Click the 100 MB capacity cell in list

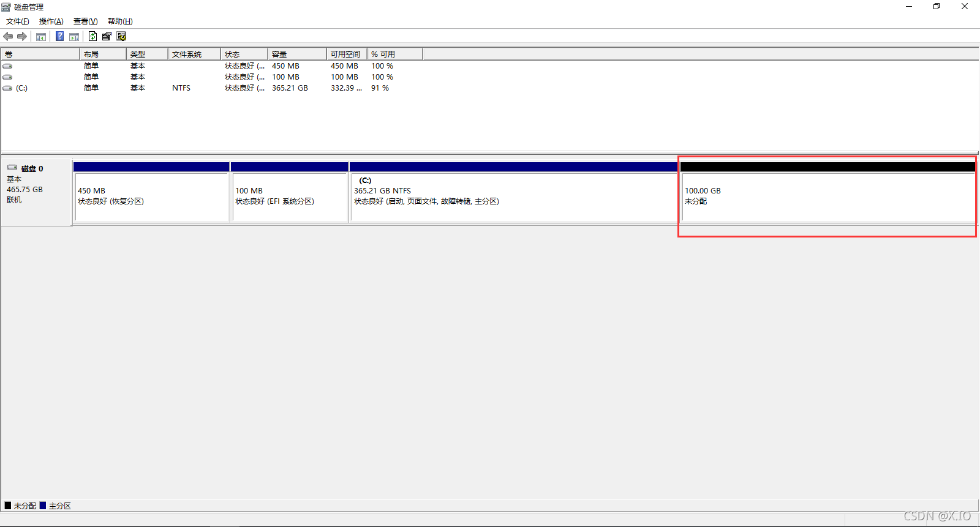tap(285, 77)
